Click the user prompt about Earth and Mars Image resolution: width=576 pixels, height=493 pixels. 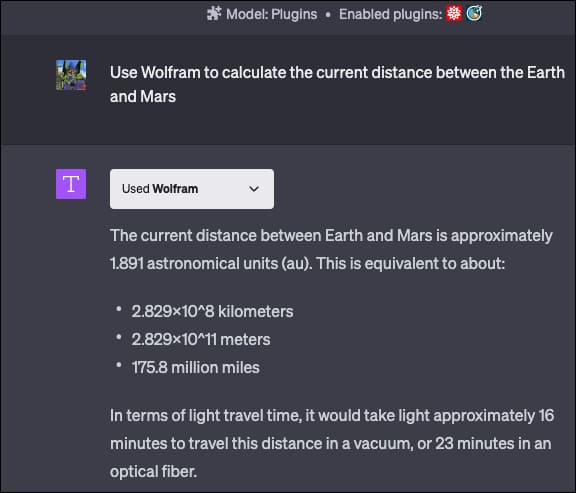click(337, 84)
